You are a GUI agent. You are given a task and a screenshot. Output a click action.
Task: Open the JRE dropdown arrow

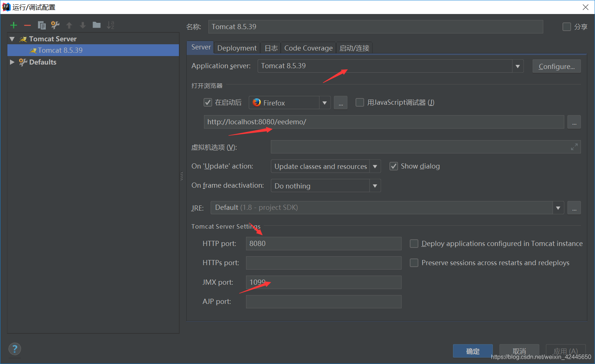[x=558, y=208]
